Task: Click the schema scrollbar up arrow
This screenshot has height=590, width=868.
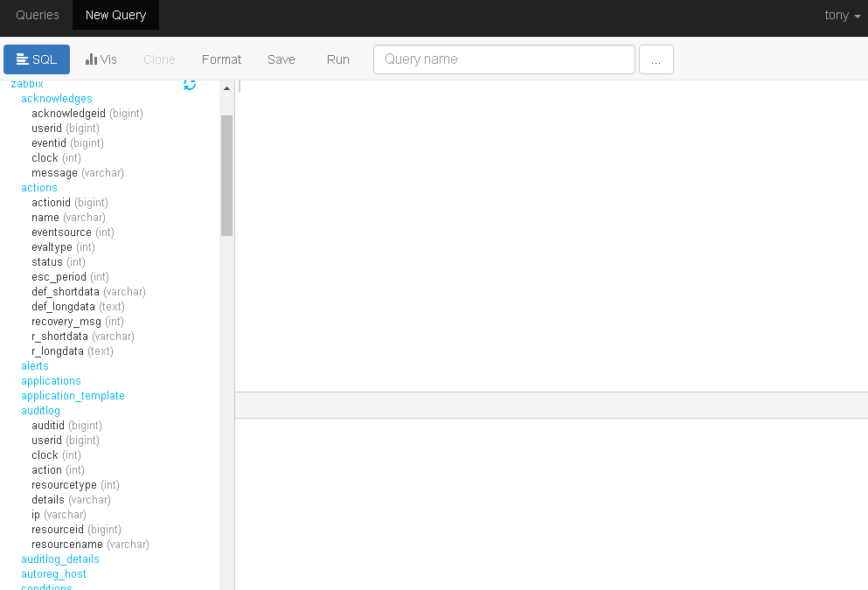Action: coord(226,88)
